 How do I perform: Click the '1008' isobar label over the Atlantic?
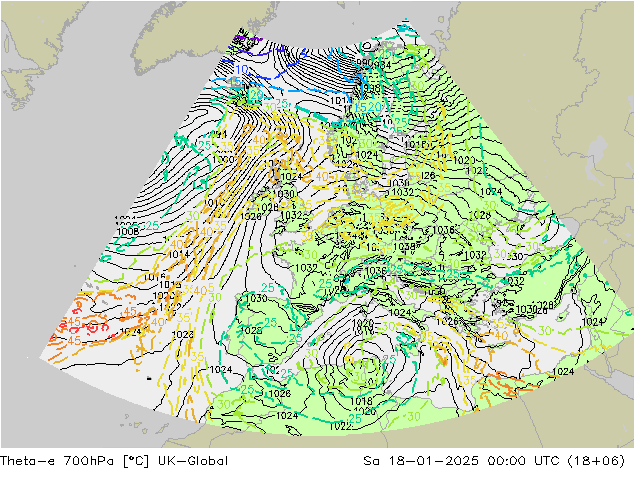(x=127, y=232)
